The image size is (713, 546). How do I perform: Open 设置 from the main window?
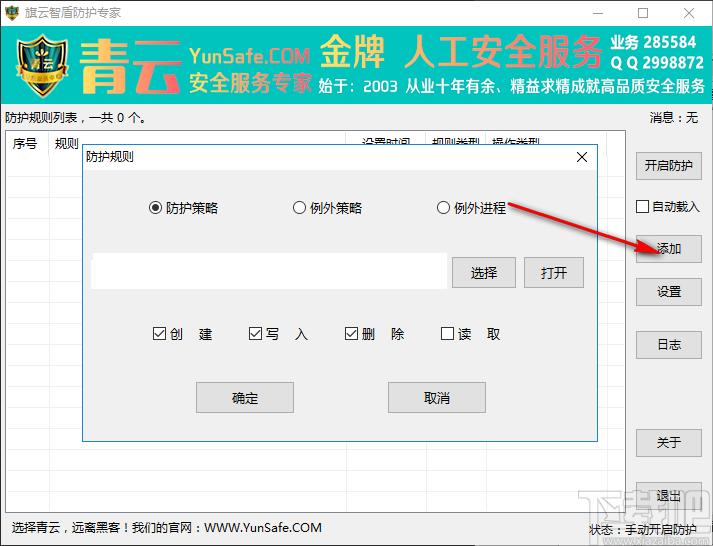click(668, 292)
